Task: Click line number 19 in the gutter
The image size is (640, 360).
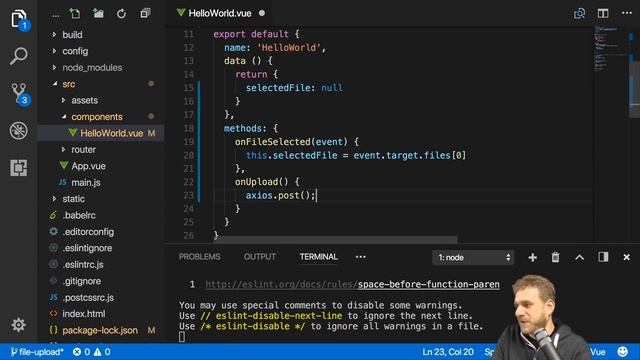Action: [x=188, y=142]
